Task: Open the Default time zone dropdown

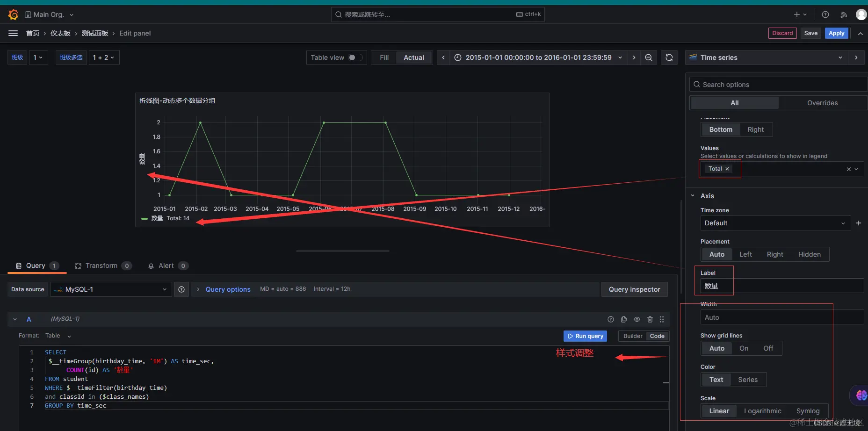Action: [x=775, y=223]
